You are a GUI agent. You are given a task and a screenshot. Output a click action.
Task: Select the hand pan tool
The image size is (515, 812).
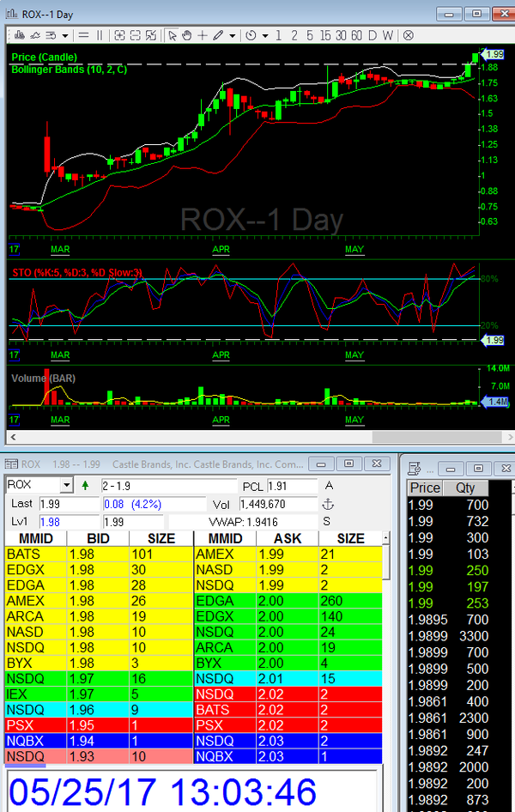(187, 35)
